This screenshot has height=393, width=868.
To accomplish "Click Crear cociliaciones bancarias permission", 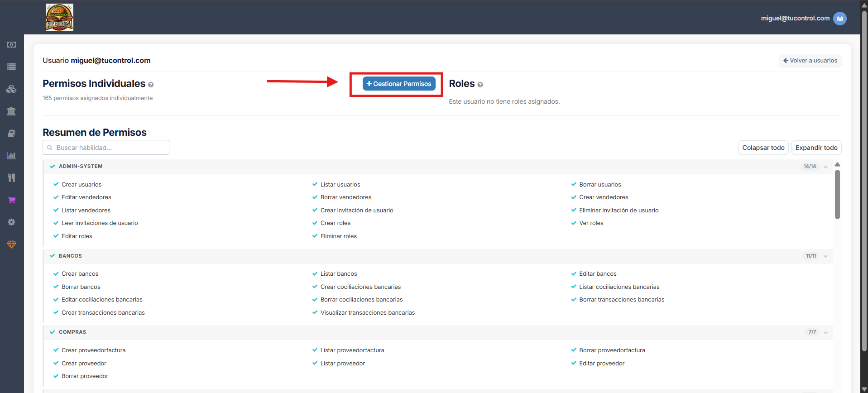I will click(x=360, y=287).
